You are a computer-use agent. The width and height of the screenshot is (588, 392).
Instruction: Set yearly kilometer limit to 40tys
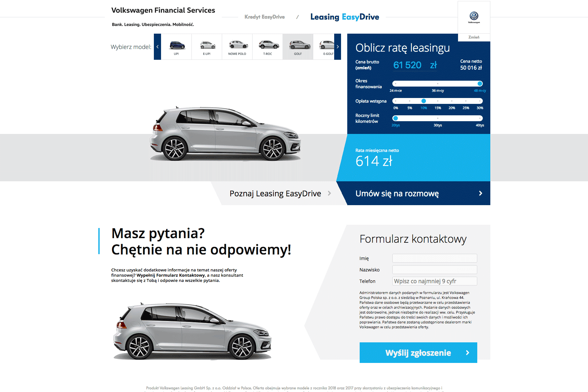tap(480, 118)
